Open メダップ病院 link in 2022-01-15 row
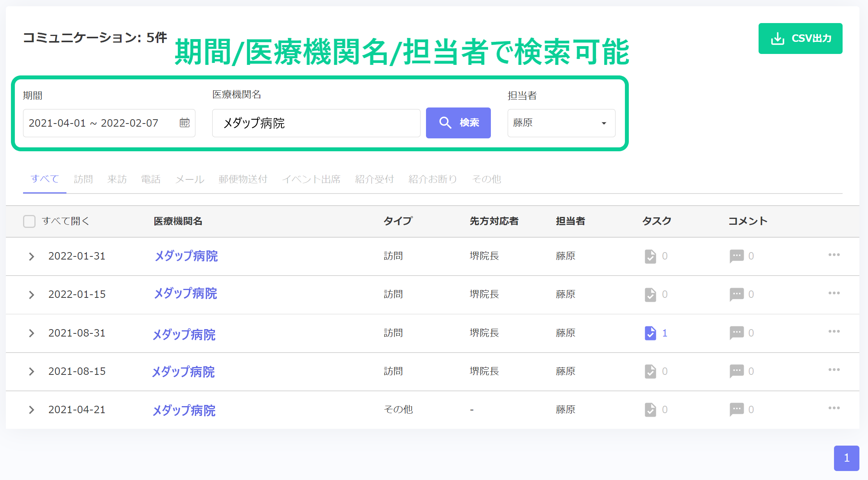This screenshot has height=480, width=868. [x=186, y=294]
